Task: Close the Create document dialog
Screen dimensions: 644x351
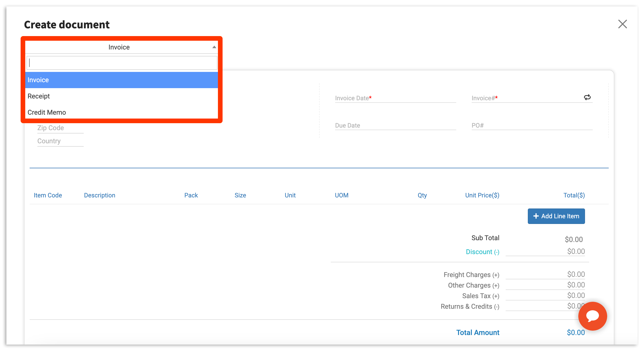Action: [622, 24]
